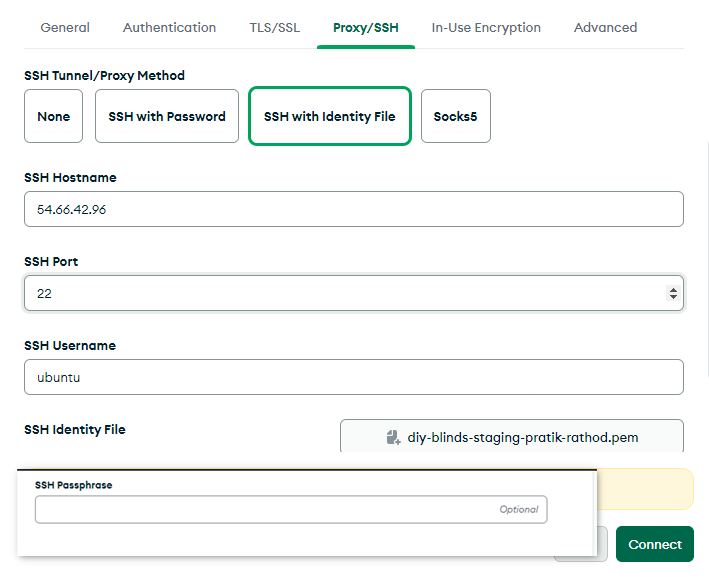Open the In-Use Encryption tab
This screenshot has width=709, height=588.
tap(486, 27)
